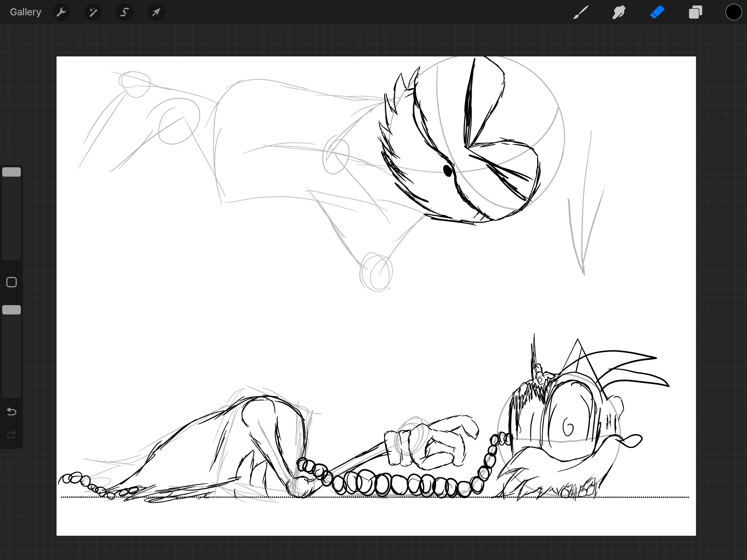
Task: Tap the highlighted Eraser tool
Action: point(657,13)
